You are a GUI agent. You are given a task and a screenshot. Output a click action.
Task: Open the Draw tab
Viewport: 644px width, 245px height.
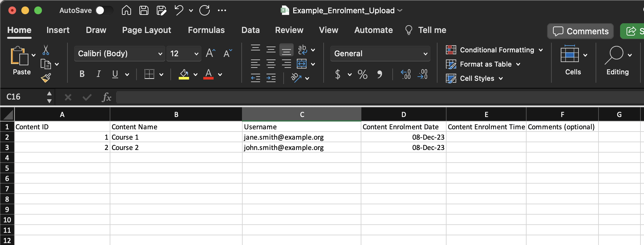click(96, 30)
